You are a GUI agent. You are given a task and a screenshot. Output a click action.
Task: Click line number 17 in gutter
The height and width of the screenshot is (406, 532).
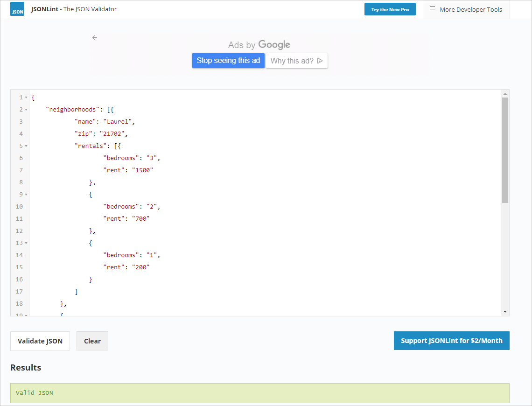coord(19,292)
